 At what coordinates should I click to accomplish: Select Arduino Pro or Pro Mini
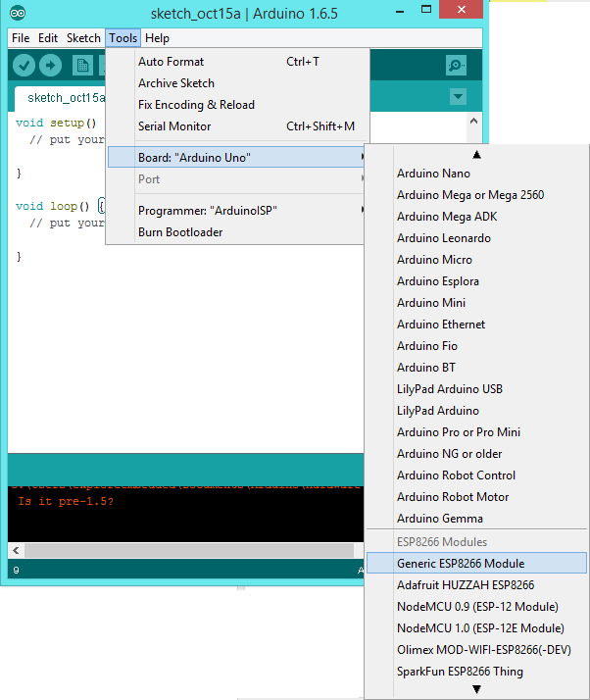point(476,432)
